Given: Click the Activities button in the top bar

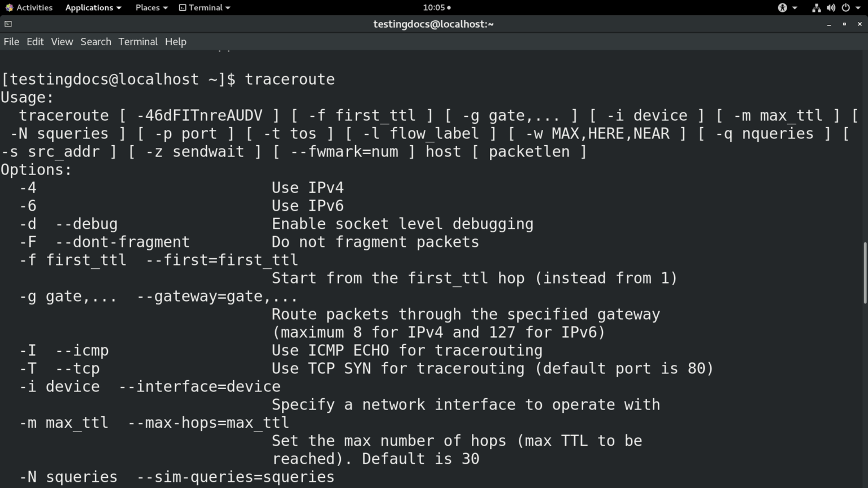Looking at the screenshot, I should pyautogui.click(x=29, y=7).
